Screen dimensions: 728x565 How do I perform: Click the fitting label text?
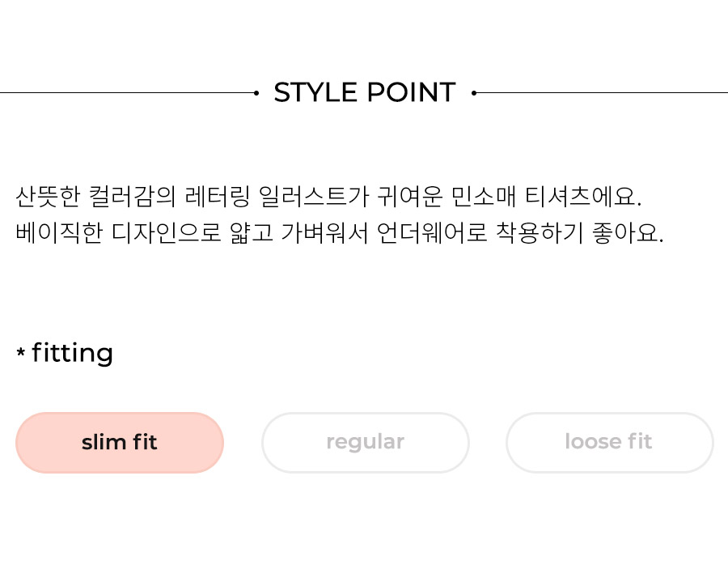point(73,353)
